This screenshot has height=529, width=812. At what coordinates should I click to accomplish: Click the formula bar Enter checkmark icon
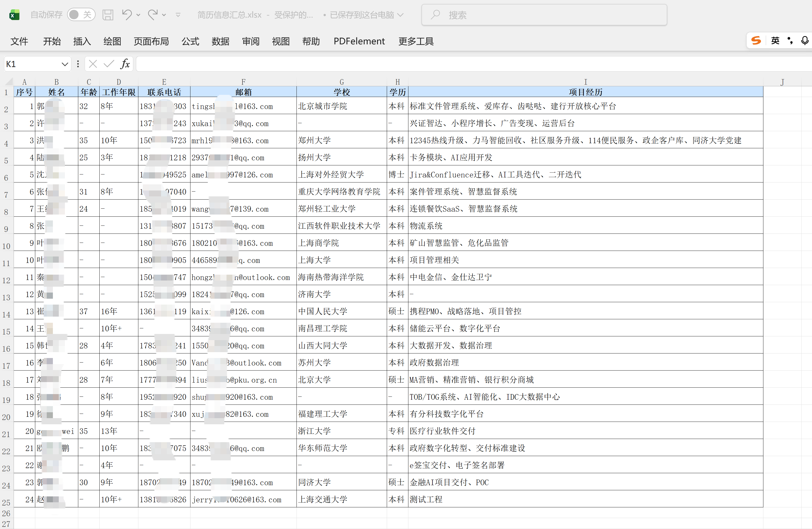point(109,64)
